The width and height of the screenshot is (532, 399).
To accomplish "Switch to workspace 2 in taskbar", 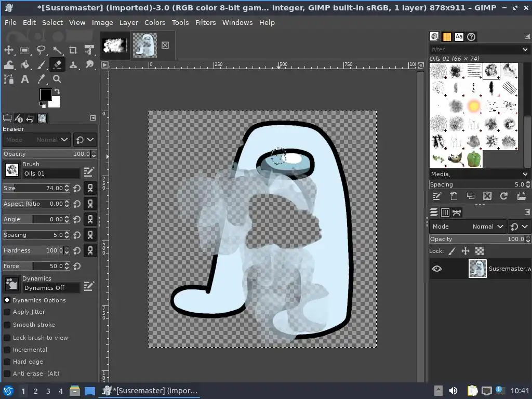I will (36, 391).
